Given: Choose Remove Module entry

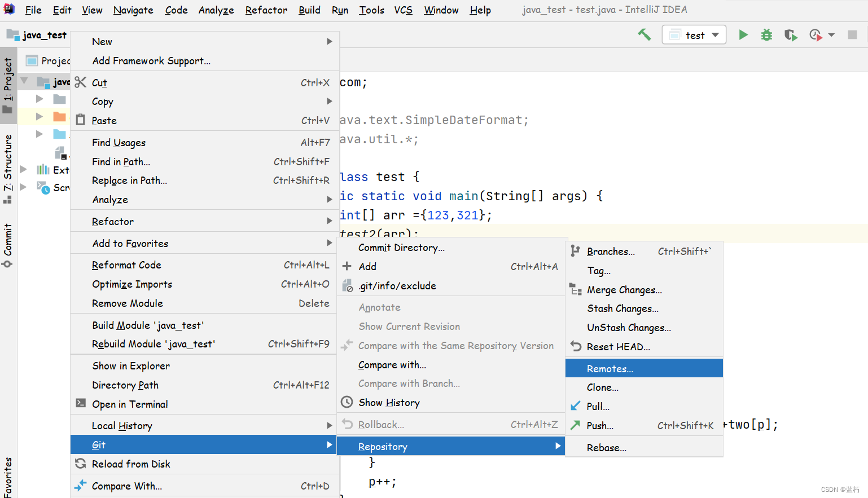Looking at the screenshot, I should click(x=205, y=303).
